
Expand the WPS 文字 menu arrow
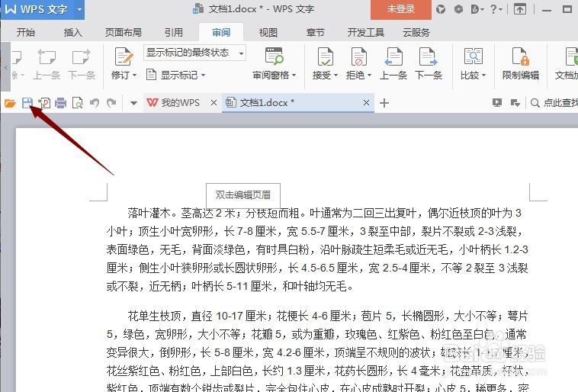point(79,9)
